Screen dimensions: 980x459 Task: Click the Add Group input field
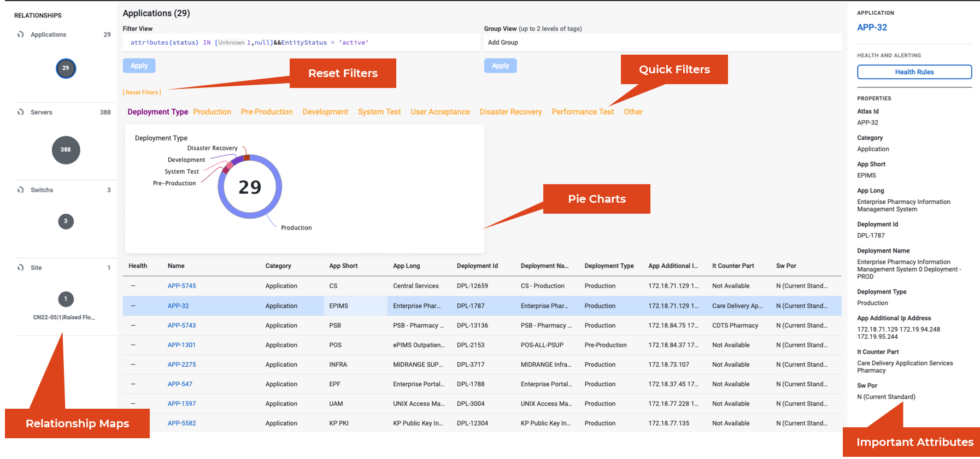tap(661, 43)
